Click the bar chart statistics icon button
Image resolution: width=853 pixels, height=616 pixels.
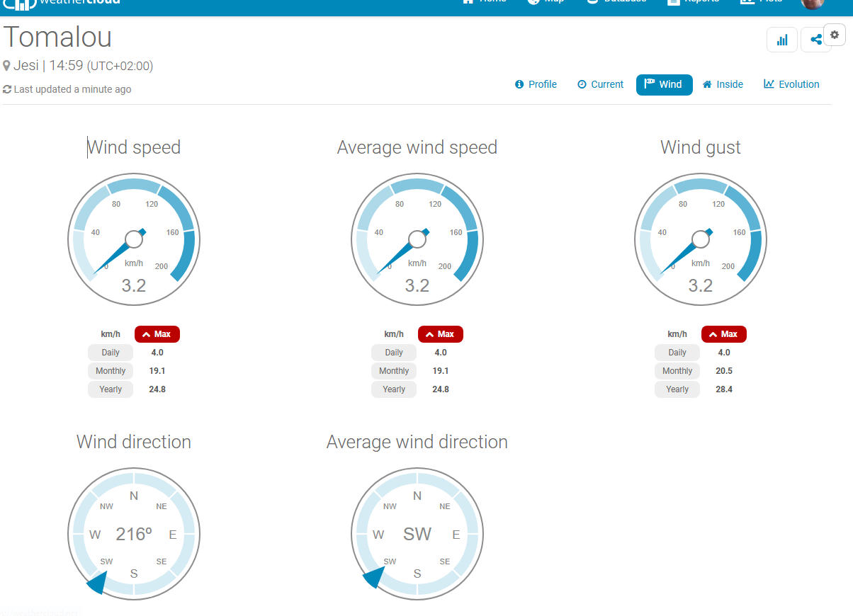click(782, 40)
